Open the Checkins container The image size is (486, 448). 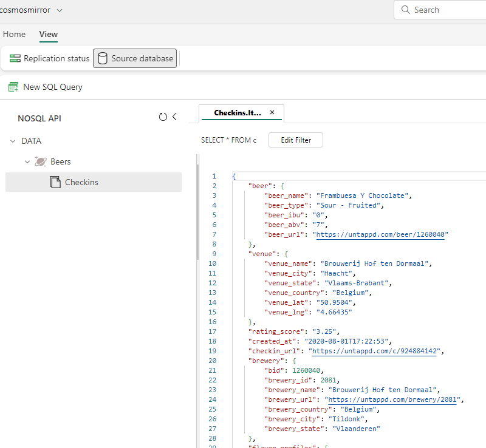pos(81,182)
